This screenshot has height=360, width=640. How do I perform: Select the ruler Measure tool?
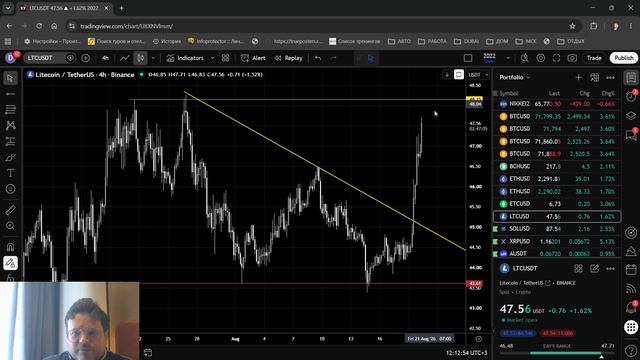10,210
